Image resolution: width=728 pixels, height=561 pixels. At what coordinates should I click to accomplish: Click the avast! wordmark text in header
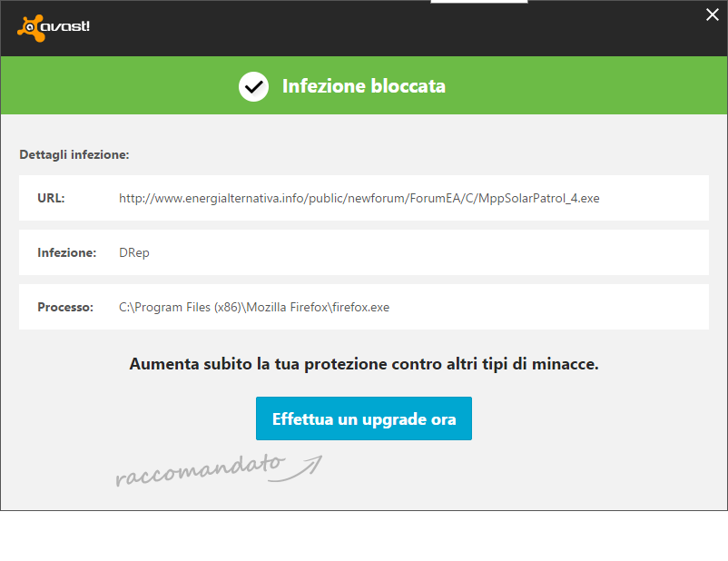point(67,26)
